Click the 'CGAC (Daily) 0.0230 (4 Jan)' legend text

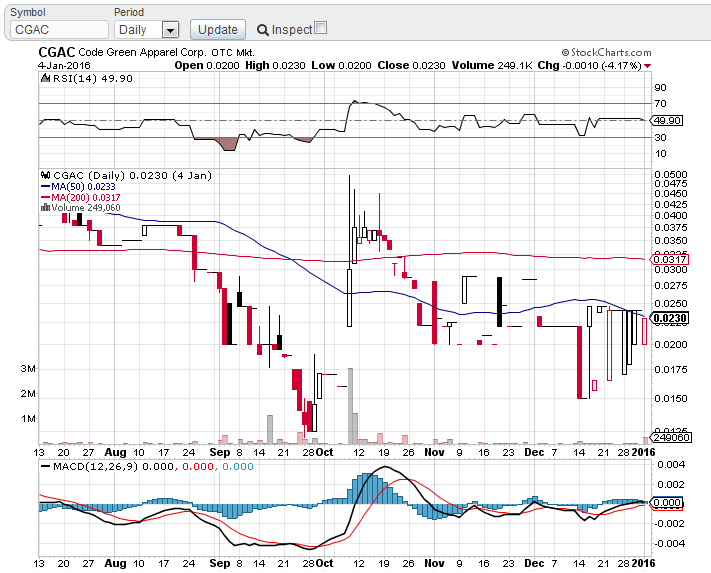[x=132, y=175]
